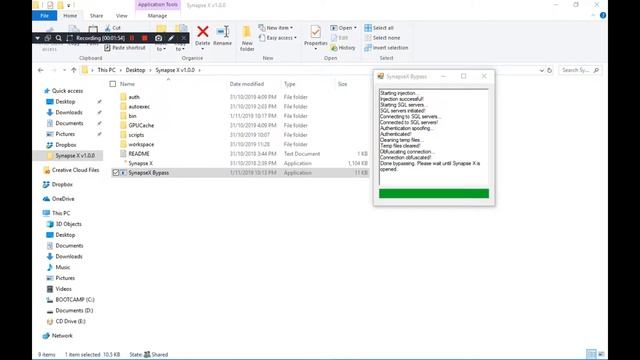Open CD Drive (E:) in sidebar
Image resolution: width=640 pixels, height=360 pixels.
point(66,321)
